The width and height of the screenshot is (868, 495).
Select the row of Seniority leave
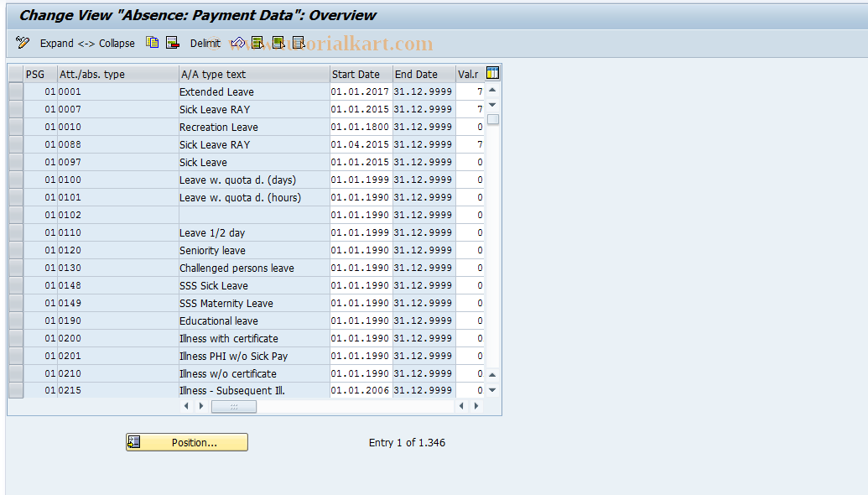(16, 250)
